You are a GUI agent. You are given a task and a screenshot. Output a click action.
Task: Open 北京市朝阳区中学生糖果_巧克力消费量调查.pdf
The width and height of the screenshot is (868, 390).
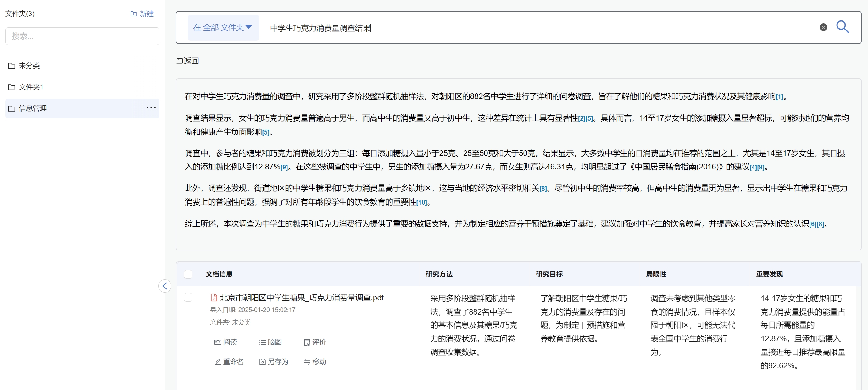point(302,298)
